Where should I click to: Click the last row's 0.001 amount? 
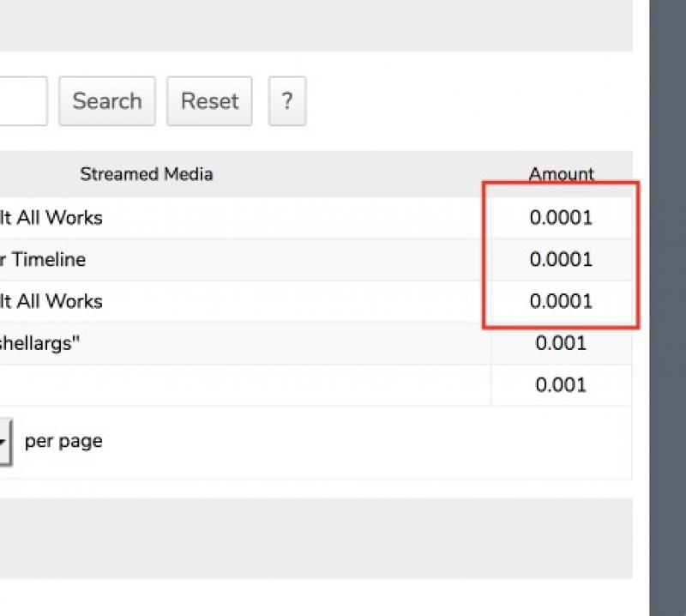click(561, 385)
